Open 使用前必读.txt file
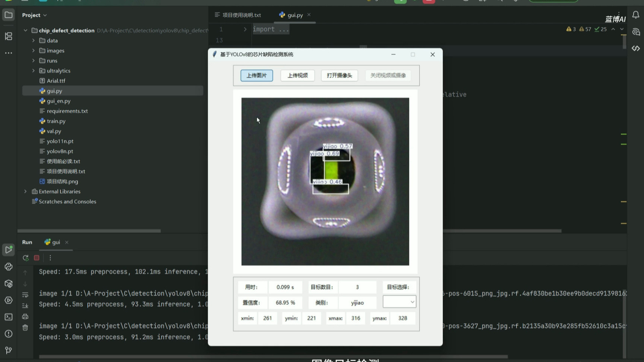 63,161
